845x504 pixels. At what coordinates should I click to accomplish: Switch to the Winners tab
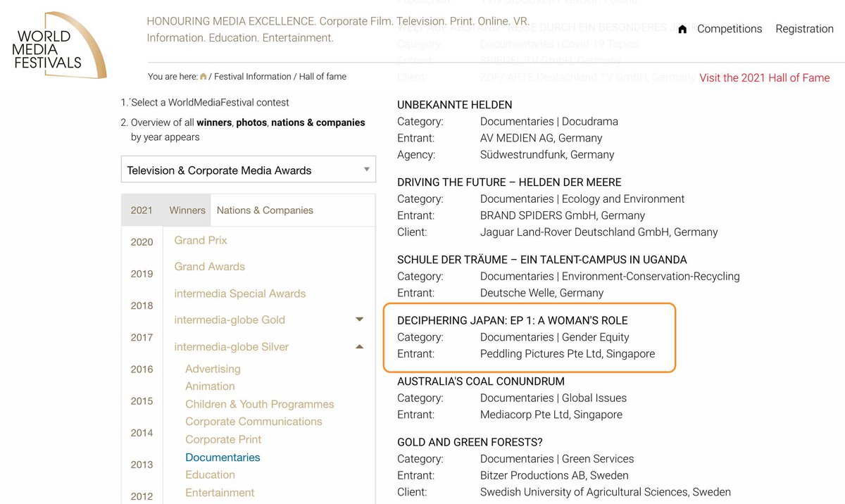(187, 210)
